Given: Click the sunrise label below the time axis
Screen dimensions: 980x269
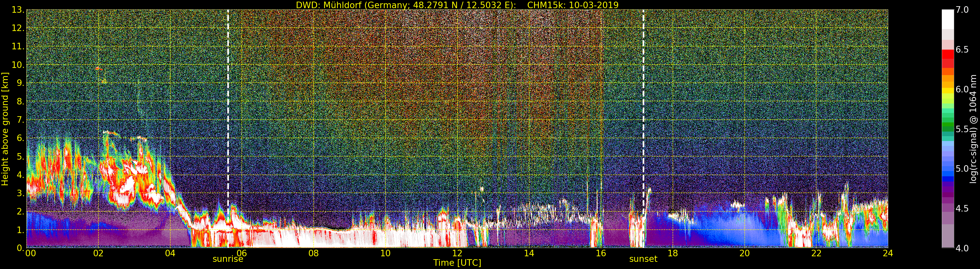Looking at the screenshot, I should coord(228,259).
